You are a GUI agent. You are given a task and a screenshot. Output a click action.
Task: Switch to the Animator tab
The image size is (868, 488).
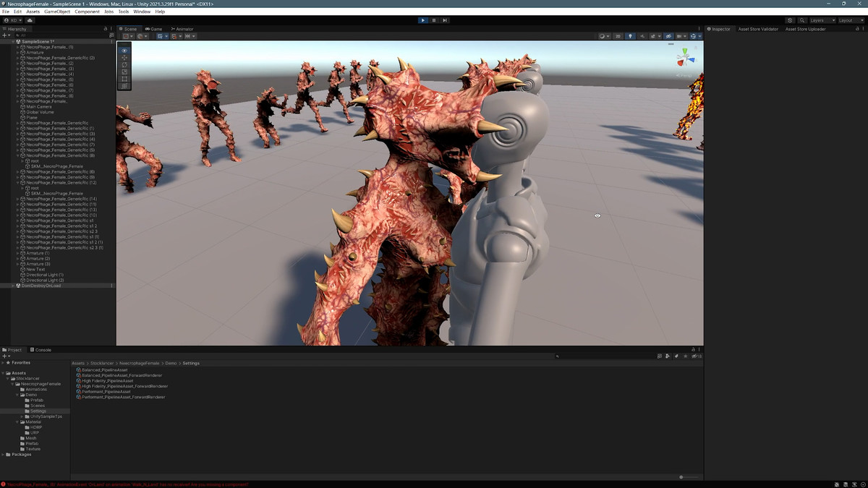coord(182,29)
